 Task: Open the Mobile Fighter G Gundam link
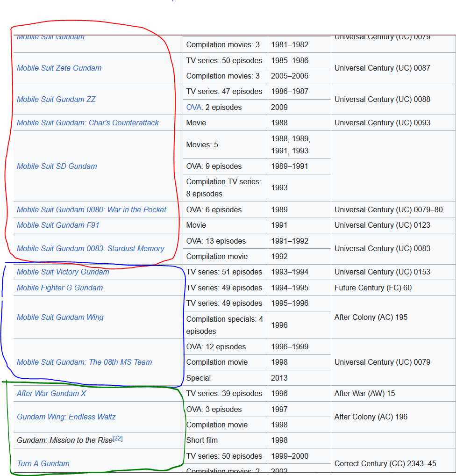pos(60,288)
